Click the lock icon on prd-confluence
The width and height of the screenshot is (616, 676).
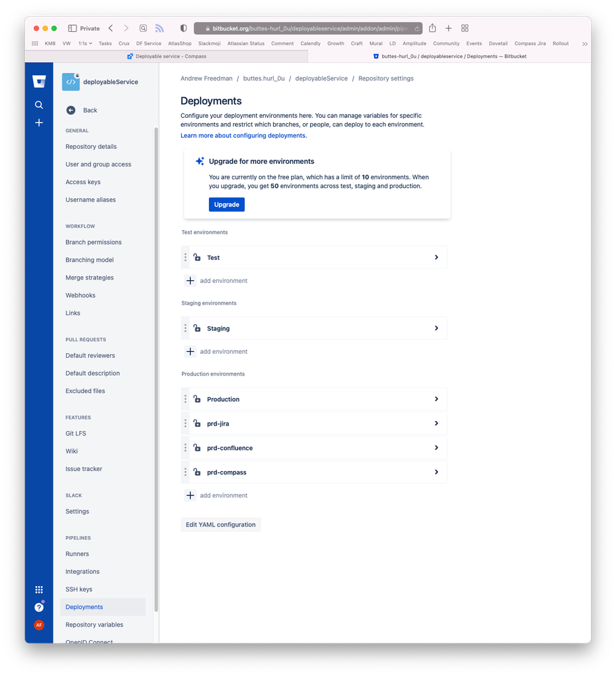tap(197, 447)
